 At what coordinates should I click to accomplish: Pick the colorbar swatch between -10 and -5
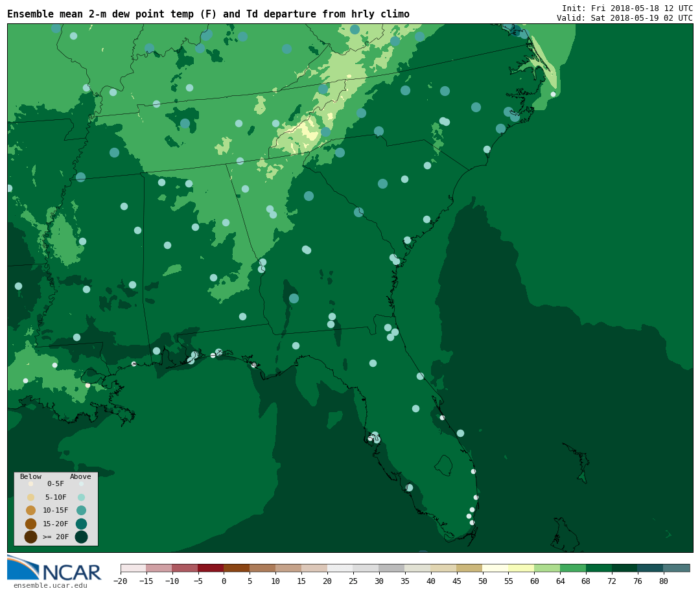(185, 568)
